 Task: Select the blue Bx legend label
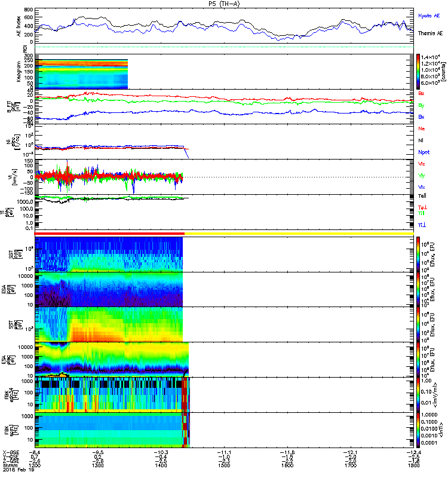pos(421,117)
